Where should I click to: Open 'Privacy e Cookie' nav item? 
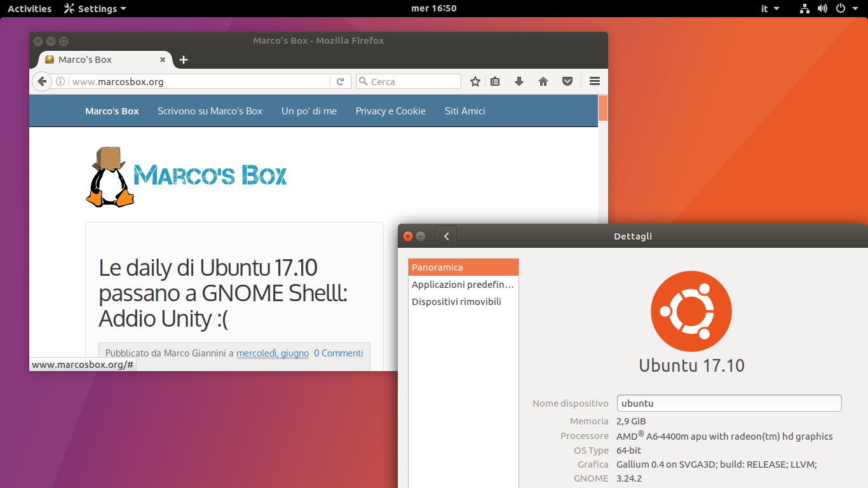click(x=391, y=111)
